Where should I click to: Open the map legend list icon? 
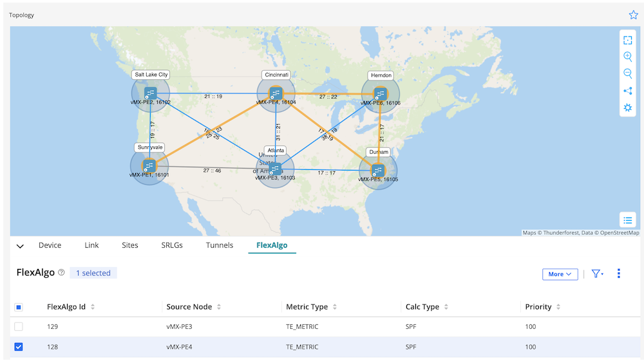tap(628, 220)
